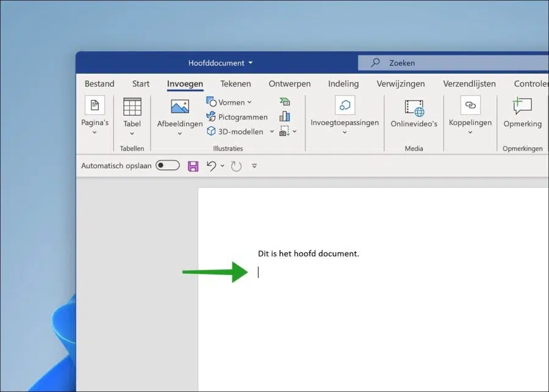The height and width of the screenshot is (392, 549).
Task: Open the Verwijzingen tab
Action: click(x=401, y=84)
